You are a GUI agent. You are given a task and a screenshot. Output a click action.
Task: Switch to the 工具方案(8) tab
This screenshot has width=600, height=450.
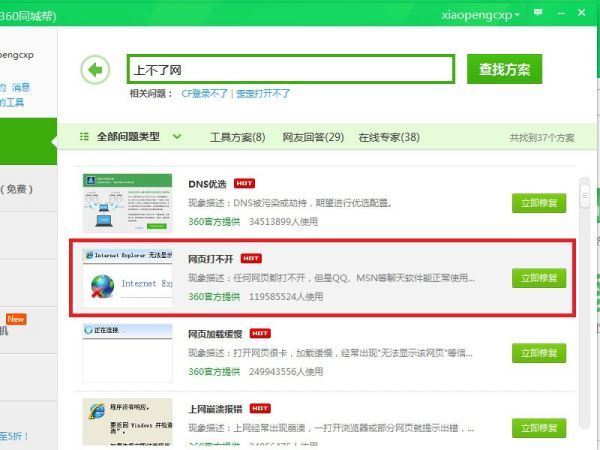(237, 137)
